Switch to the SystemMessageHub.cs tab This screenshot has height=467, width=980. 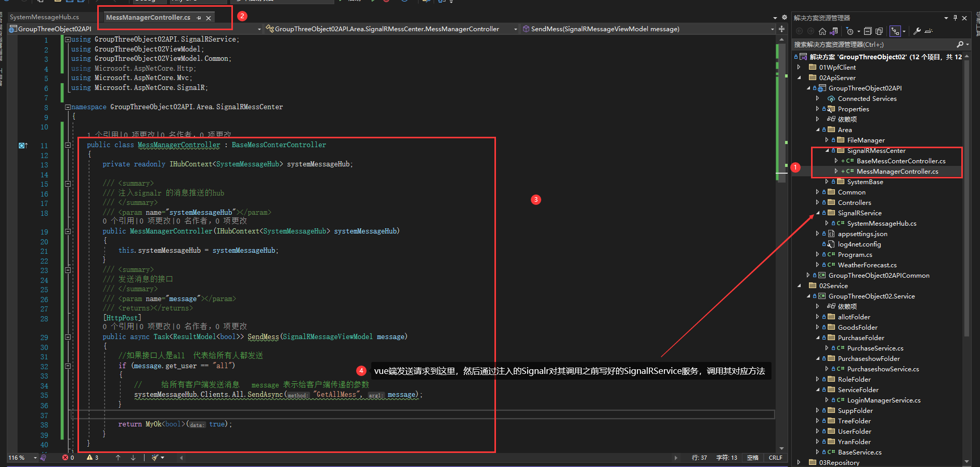click(x=45, y=17)
